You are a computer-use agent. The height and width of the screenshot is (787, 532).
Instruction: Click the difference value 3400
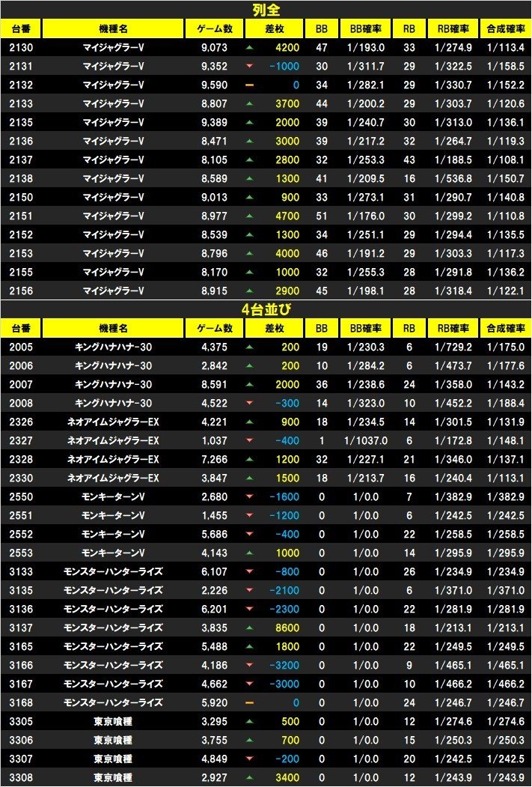coord(287,777)
